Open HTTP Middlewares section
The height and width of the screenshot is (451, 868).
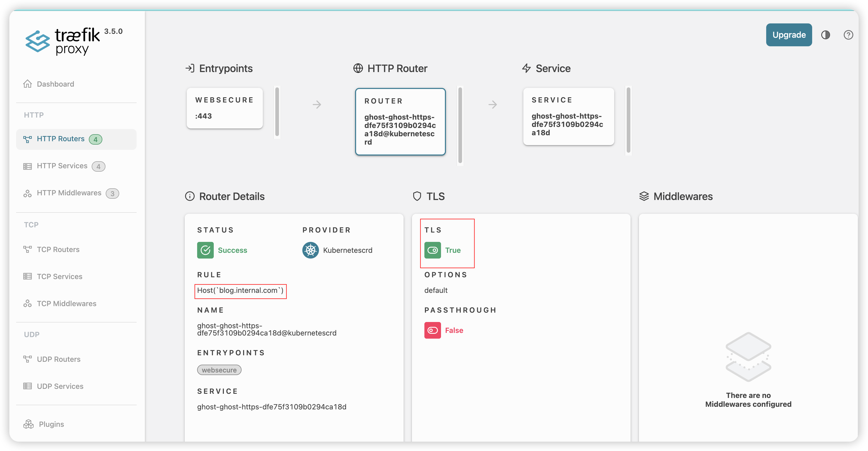click(x=69, y=193)
